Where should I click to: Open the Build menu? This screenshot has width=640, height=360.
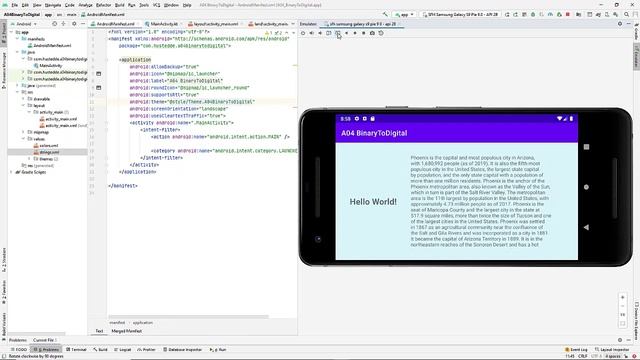point(119,5)
